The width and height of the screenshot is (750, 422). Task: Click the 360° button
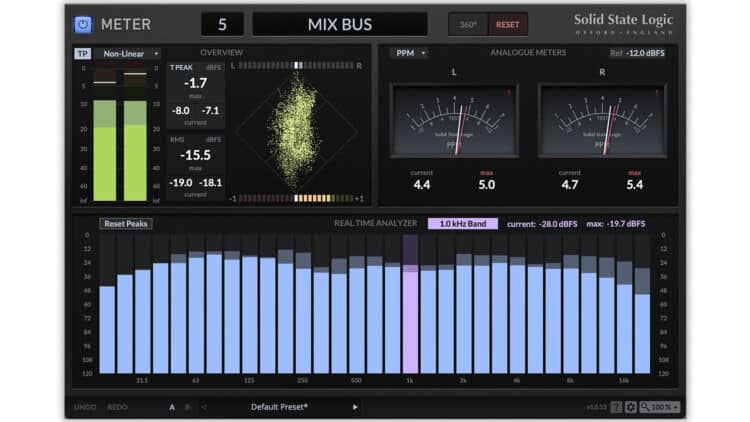[467, 24]
